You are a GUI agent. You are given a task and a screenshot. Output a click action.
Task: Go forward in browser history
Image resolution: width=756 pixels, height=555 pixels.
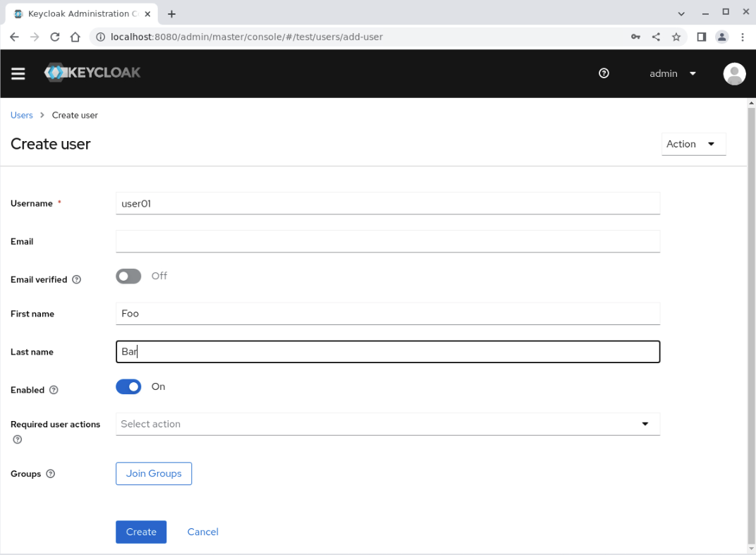(35, 37)
